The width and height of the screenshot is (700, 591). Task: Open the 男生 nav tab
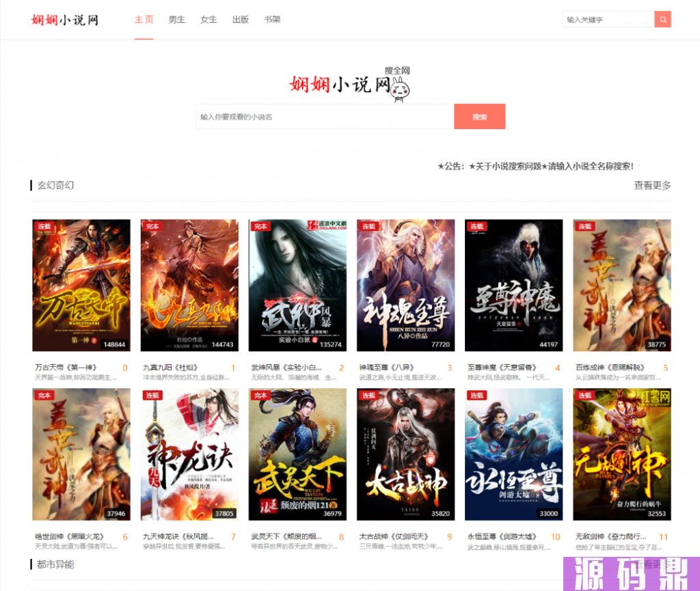click(177, 19)
